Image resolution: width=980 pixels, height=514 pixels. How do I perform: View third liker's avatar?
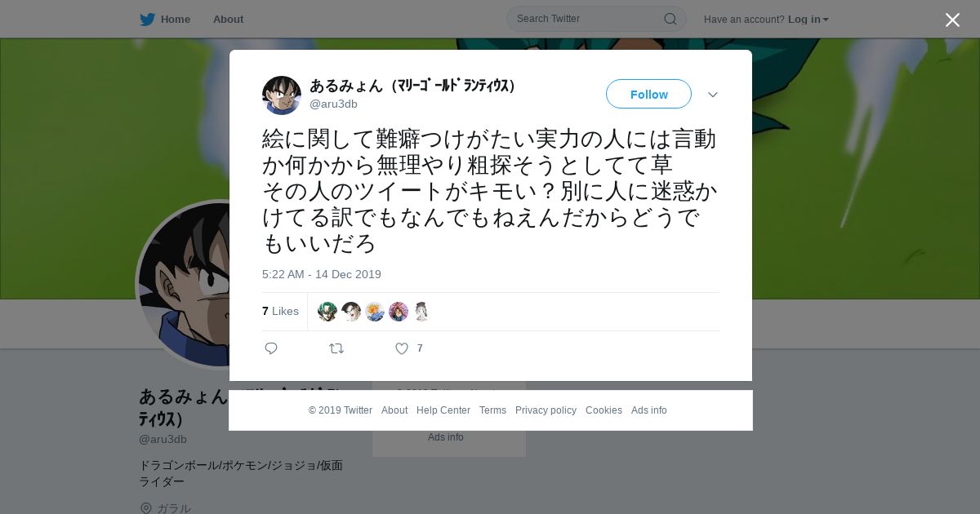coord(375,311)
